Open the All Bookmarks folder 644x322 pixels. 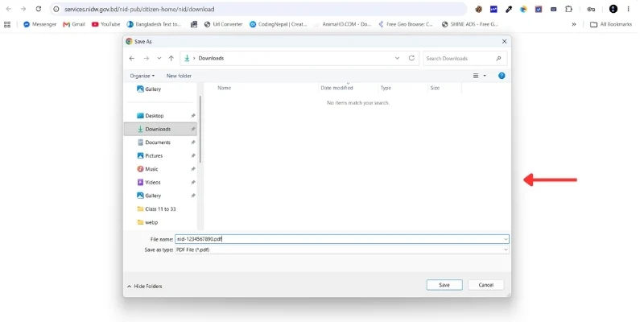pyautogui.click(x=611, y=24)
